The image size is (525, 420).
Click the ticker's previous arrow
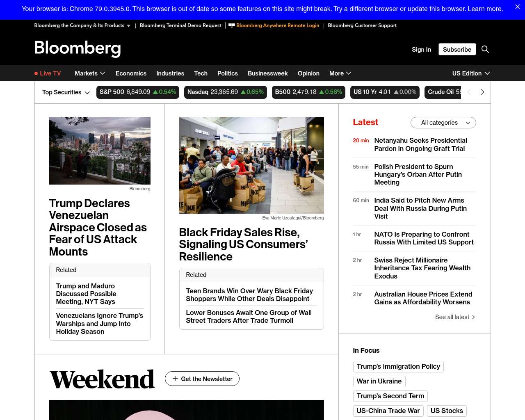(x=469, y=92)
